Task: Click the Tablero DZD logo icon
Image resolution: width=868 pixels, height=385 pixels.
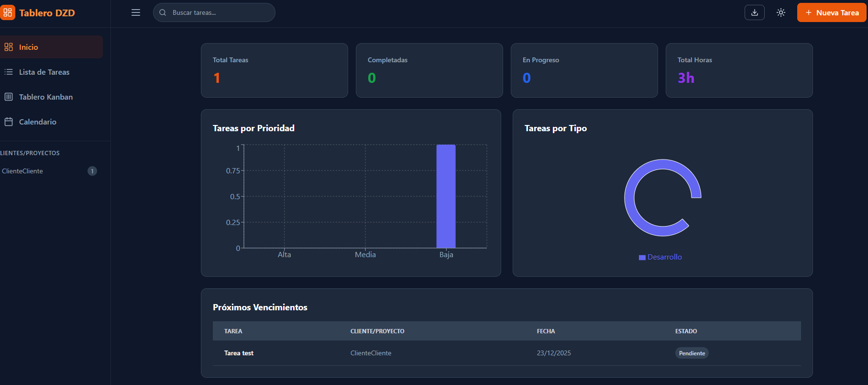Action: pos(7,12)
